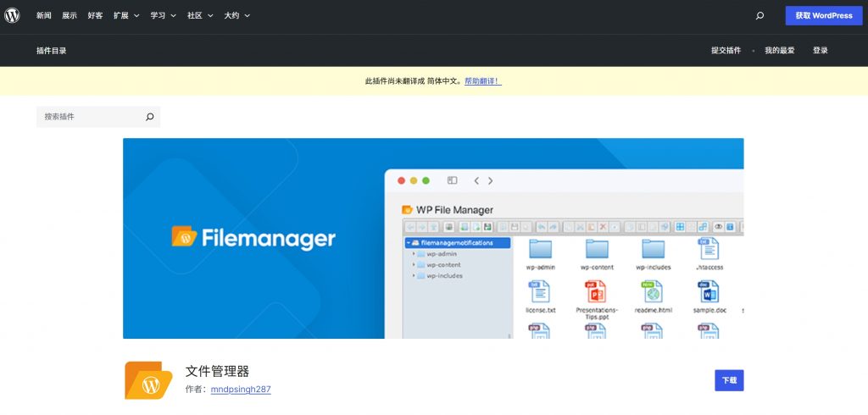Click the red window dot in the banner
The width and height of the screenshot is (868, 415).
tap(401, 180)
